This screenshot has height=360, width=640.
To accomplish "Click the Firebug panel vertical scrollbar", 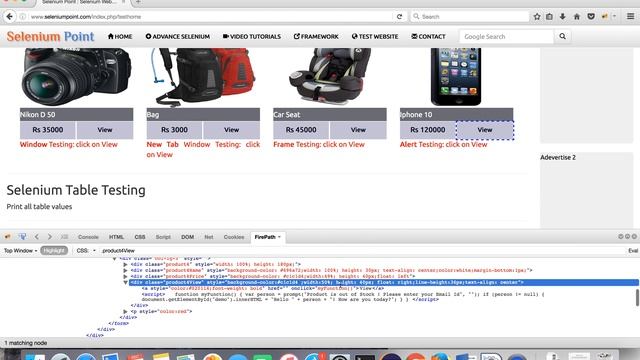I will coord(637,298).
